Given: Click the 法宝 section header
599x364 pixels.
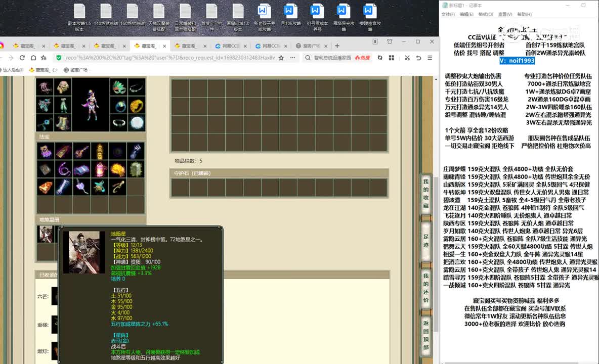Looking at the screenshot, I should [91, 136].
